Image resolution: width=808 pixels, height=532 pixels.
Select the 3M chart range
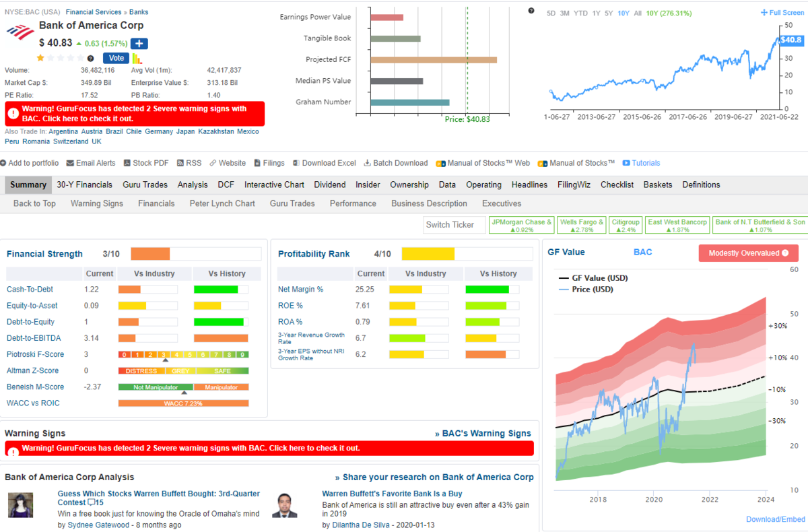point(565,13)
